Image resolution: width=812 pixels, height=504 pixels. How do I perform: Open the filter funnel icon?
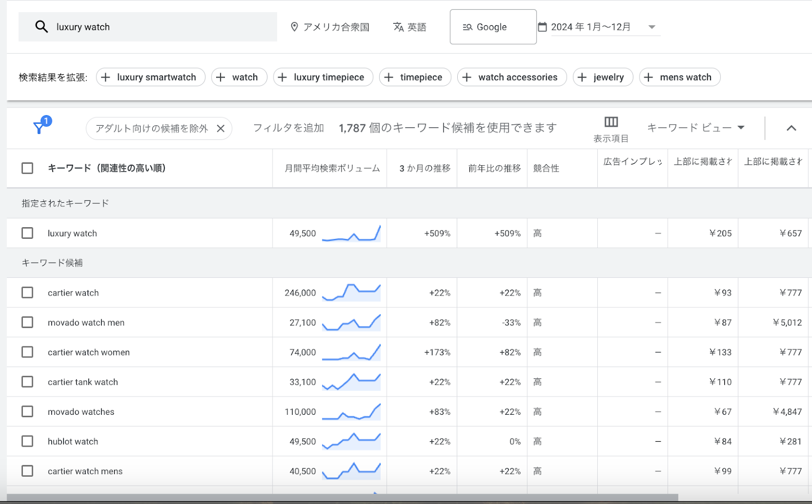point(40,127)
